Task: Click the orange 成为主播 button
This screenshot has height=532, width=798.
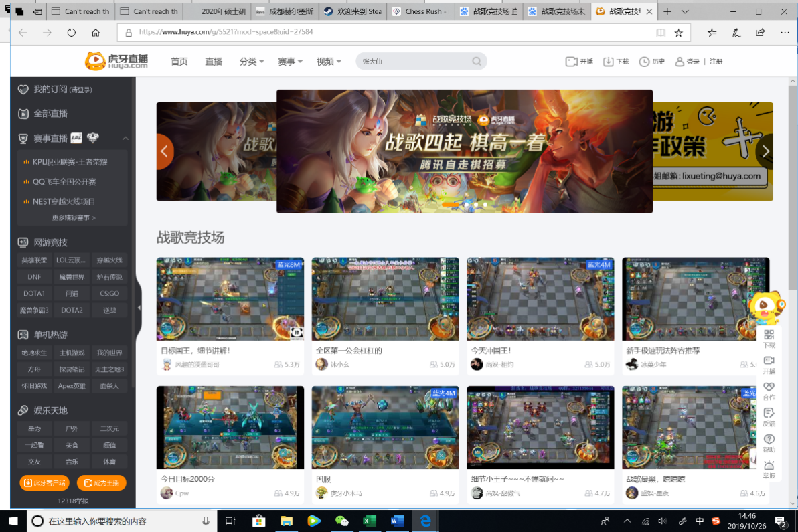Action: click(x=102, y=482)
